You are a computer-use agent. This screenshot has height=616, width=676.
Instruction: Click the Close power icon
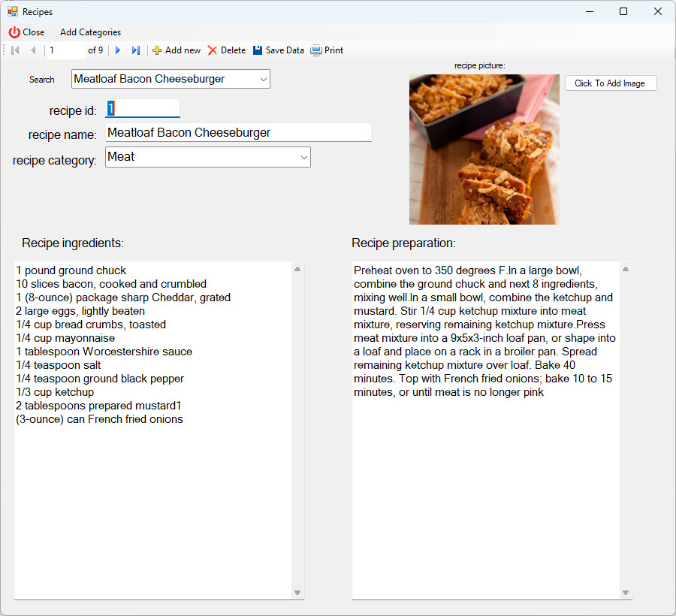point(14,32)
